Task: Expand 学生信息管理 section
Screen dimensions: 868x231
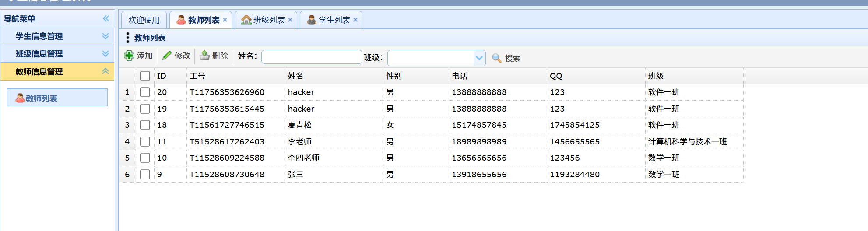Action: click(x=105, y=36)
